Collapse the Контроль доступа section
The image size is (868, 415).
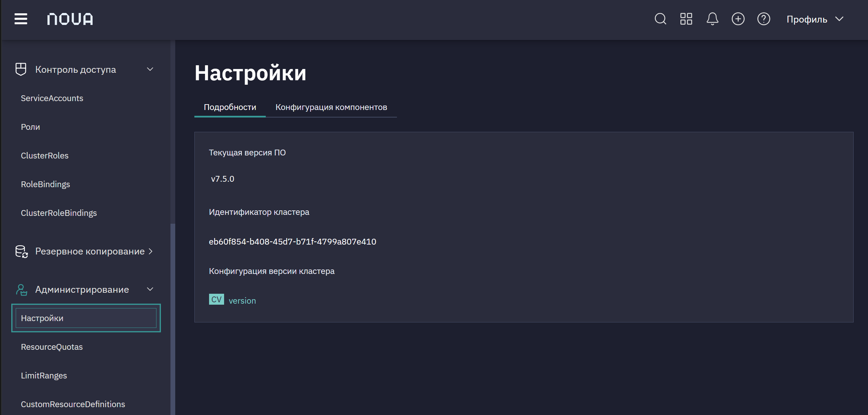pyautogui.click(x=150, y=69)
